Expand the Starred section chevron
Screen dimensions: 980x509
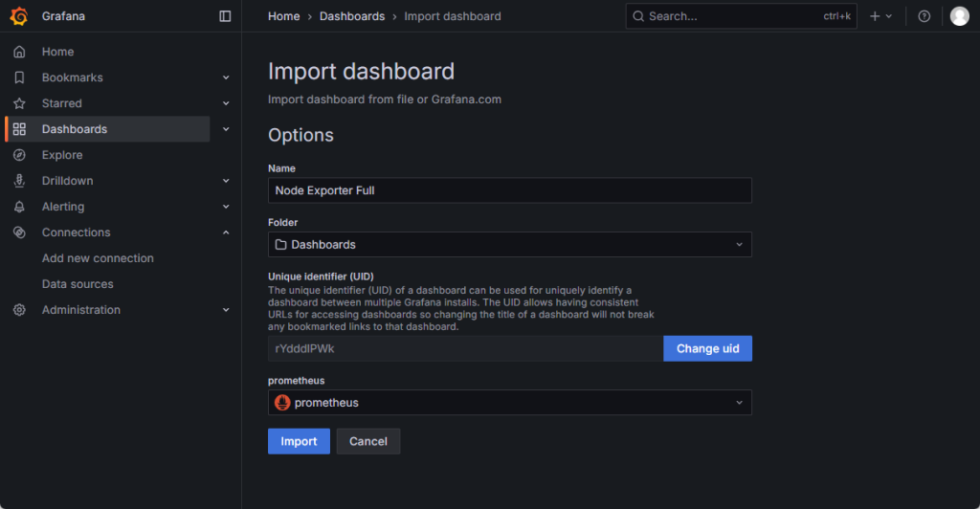[x=226, y=103]
